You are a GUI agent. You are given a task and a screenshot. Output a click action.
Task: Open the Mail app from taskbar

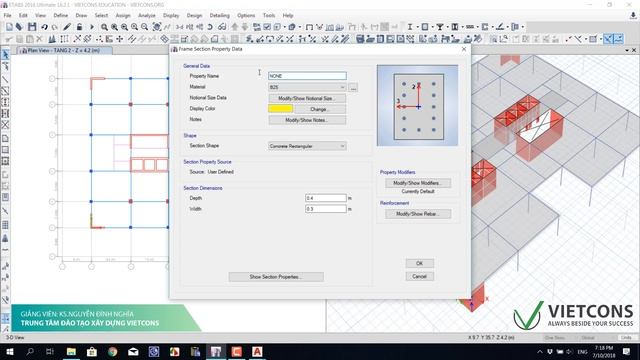point(133,351)
